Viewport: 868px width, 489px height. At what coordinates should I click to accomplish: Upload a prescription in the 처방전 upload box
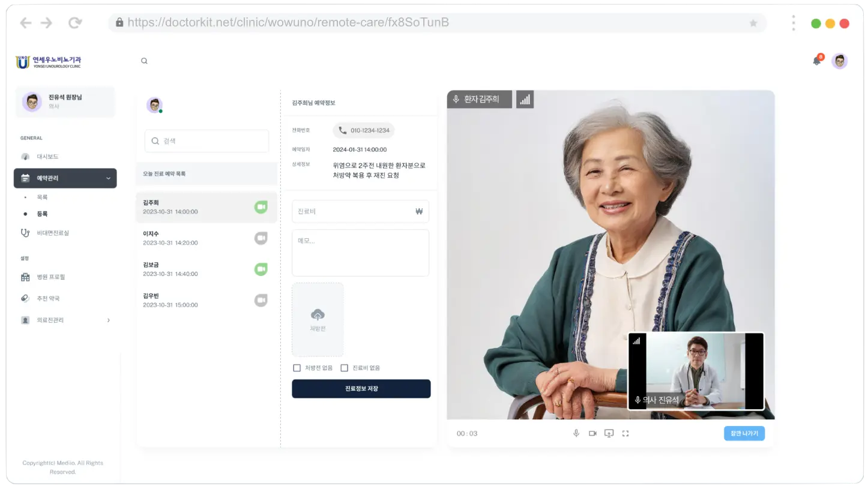coord(318,319)
